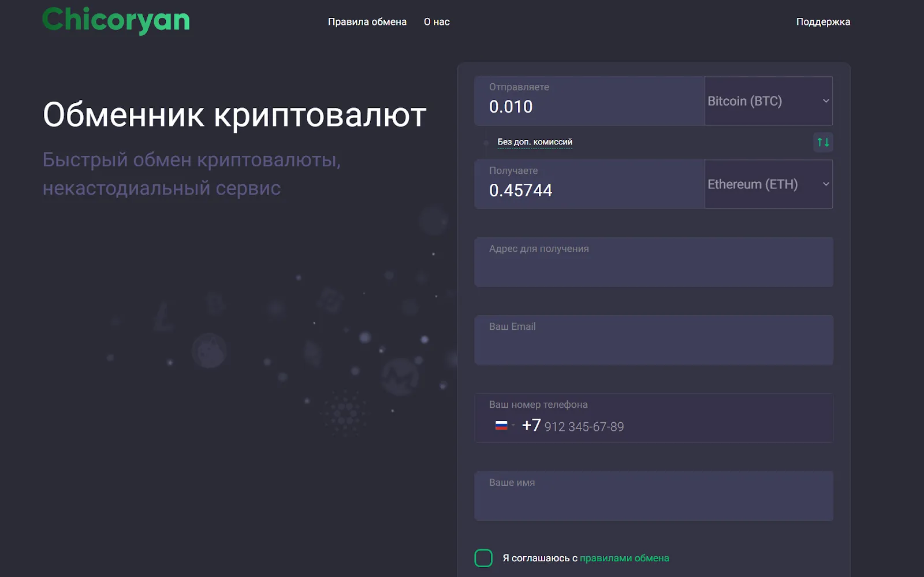924x577 pixels.
Task: Tick the exchange rules agreement checkbox
Action: point(483,558)
